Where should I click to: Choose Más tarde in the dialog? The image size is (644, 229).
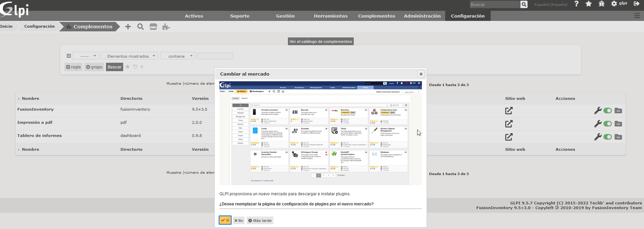tap(260, 221)
